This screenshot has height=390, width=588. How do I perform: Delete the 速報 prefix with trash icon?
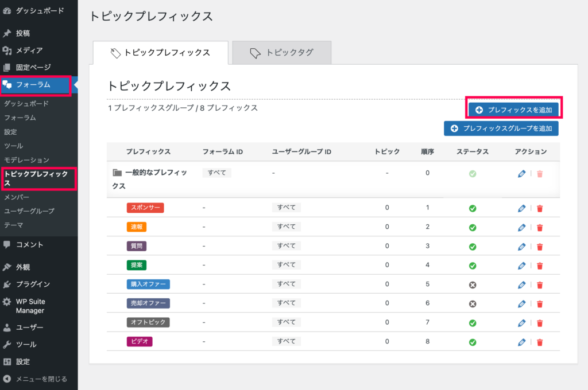click(540, 228)
